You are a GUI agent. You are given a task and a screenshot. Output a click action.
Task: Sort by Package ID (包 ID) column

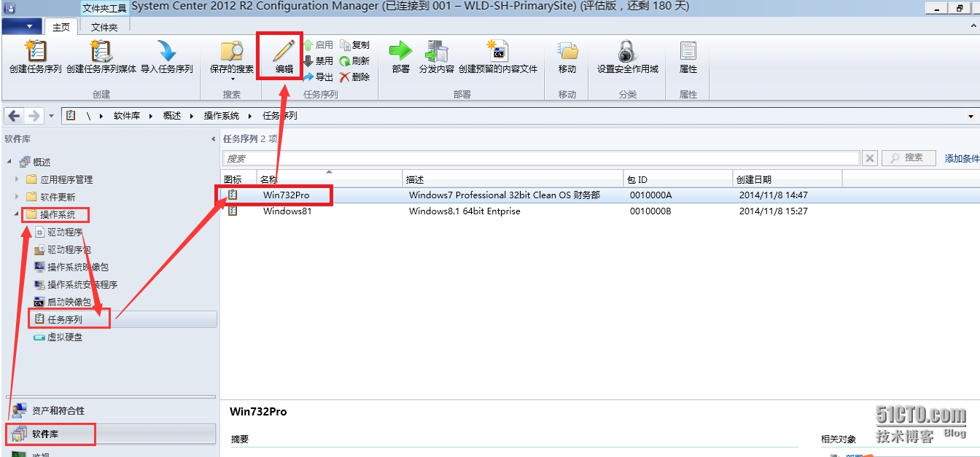point(678,179)
